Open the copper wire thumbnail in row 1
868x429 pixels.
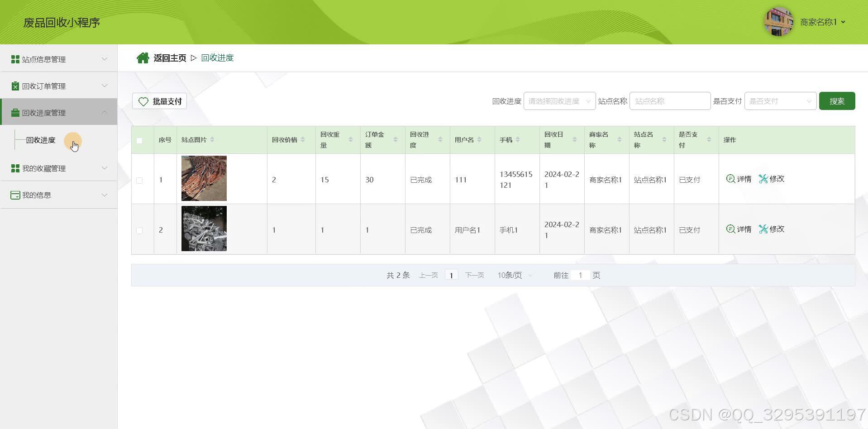click(204, 178)
